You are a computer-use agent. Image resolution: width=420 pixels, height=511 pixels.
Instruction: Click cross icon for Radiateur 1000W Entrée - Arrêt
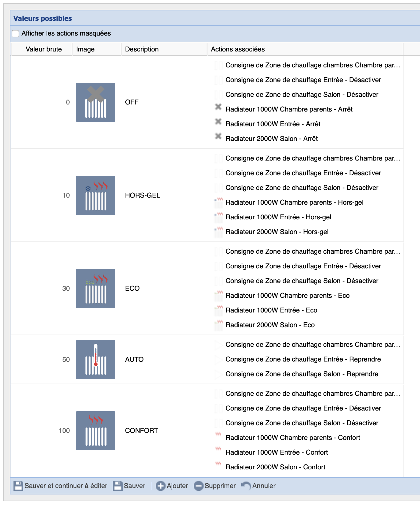tap(218, 122)
